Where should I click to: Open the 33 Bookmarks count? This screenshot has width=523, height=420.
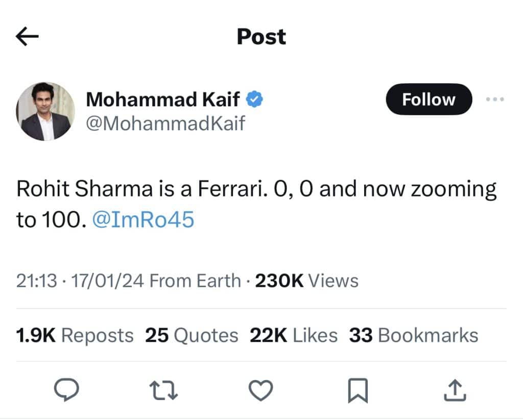414,335
